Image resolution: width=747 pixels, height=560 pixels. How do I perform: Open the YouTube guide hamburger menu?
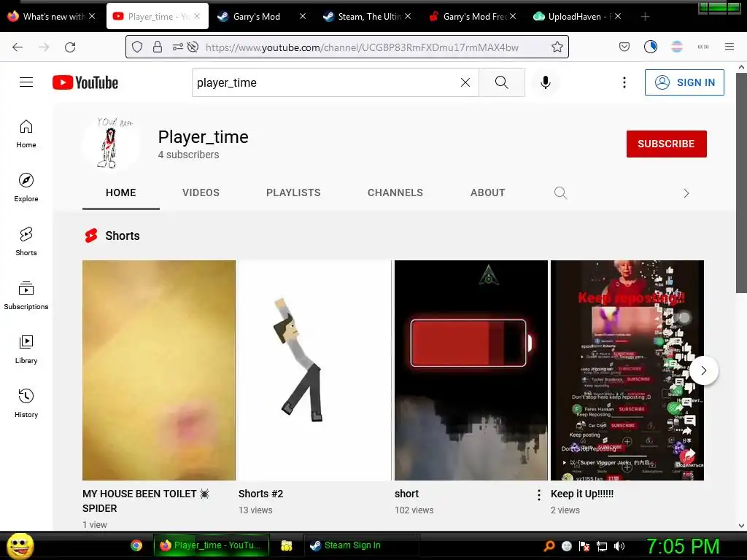point(26,82)
